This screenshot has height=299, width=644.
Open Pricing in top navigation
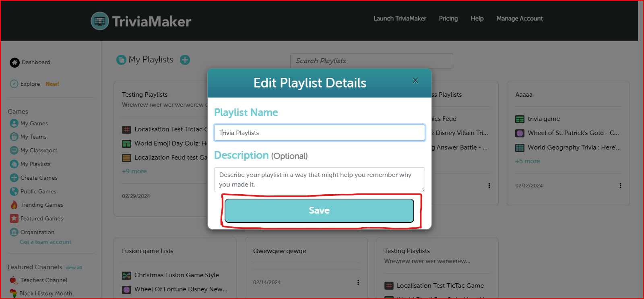pyautogui.click(x=448, y=19)
